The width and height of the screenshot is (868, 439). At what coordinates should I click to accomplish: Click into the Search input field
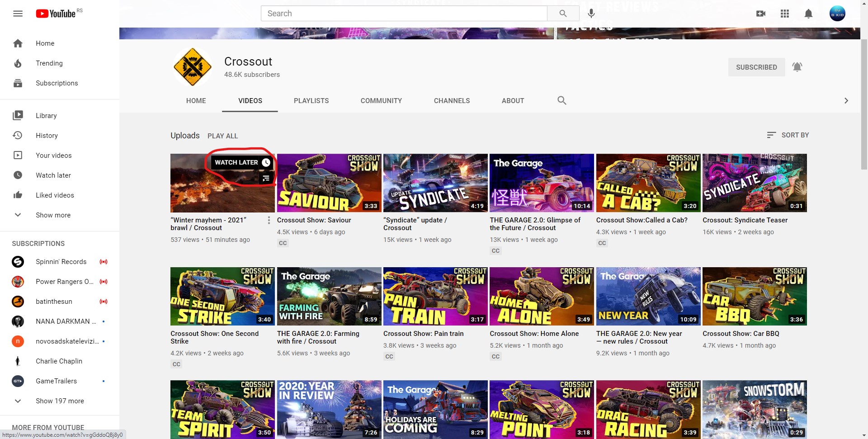click(x=404, y=14)
